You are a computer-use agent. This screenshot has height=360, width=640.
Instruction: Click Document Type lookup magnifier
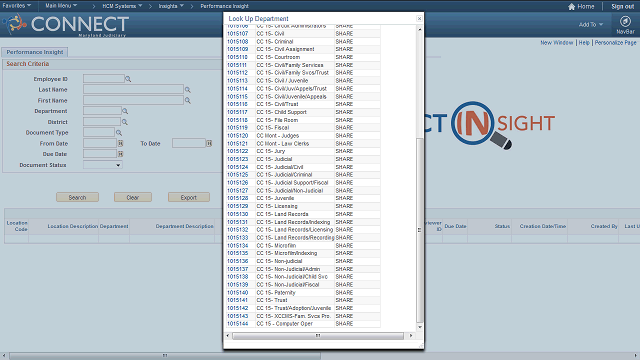click(119, 133)
